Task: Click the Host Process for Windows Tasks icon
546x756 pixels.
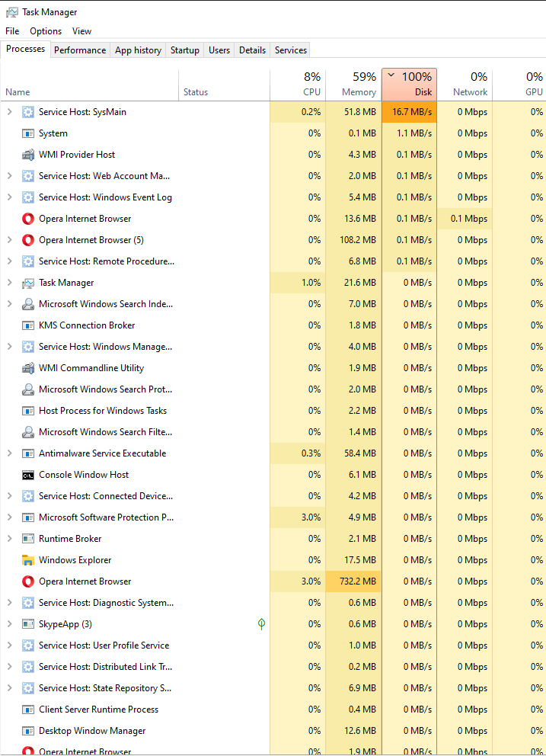Action: [x=28, y=411]
